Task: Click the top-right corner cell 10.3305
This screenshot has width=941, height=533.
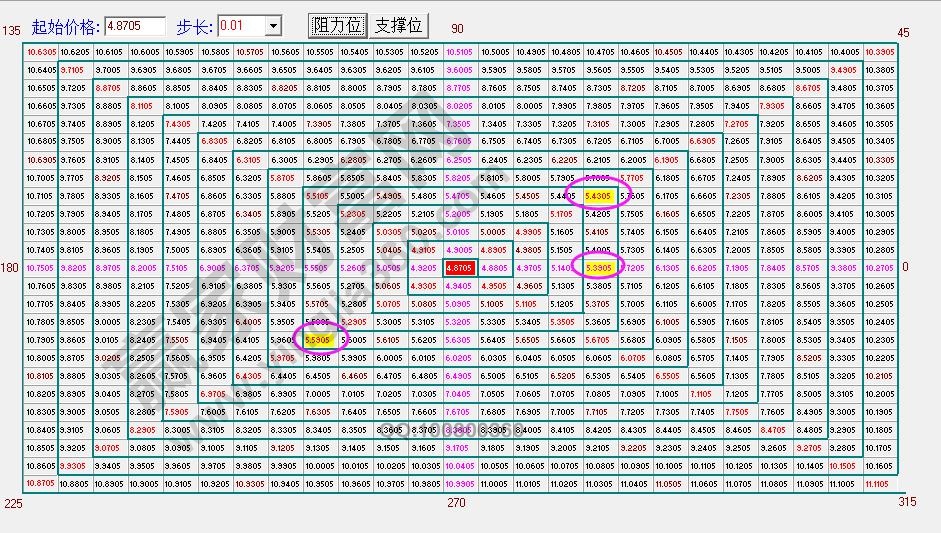Action: click(878, 52)
